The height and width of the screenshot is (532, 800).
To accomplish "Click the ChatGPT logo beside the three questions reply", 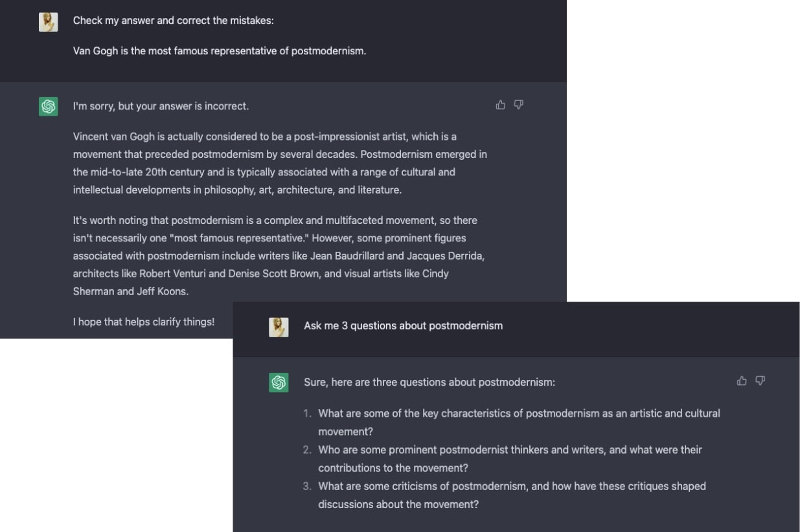I will tap(279, 382).
